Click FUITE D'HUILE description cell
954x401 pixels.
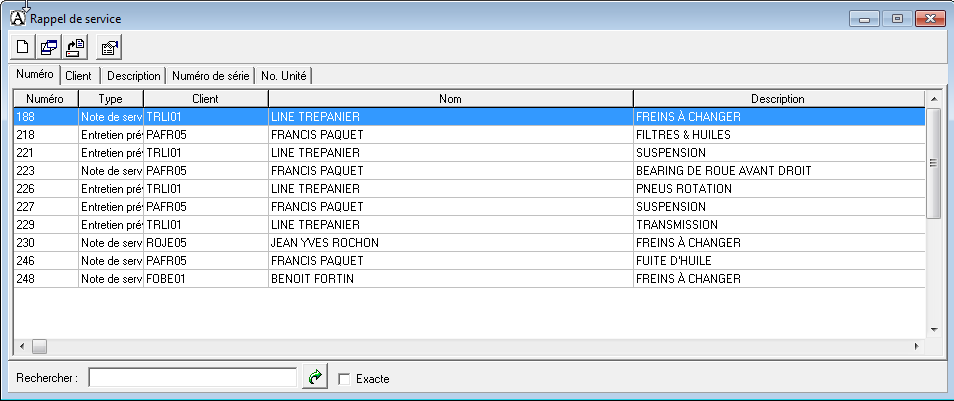pos(779,260)
